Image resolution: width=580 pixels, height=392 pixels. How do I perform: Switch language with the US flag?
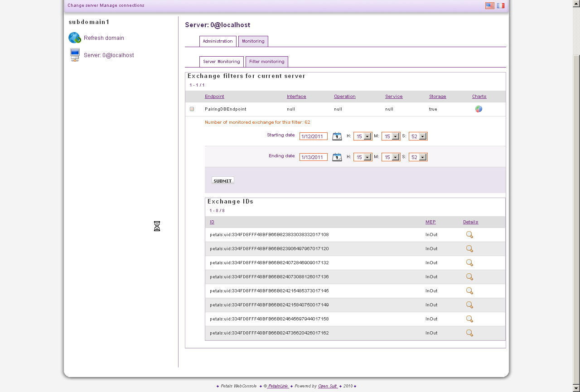[490, 5]
